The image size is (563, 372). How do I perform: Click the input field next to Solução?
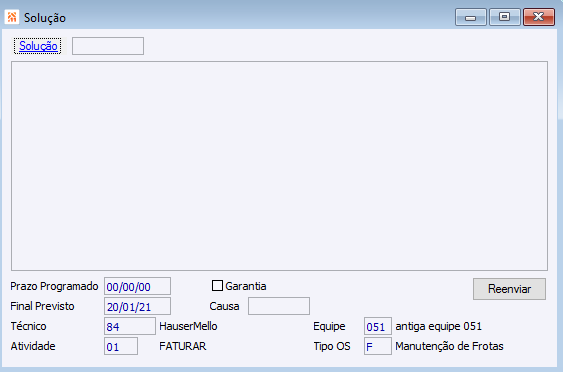[108, 46]
